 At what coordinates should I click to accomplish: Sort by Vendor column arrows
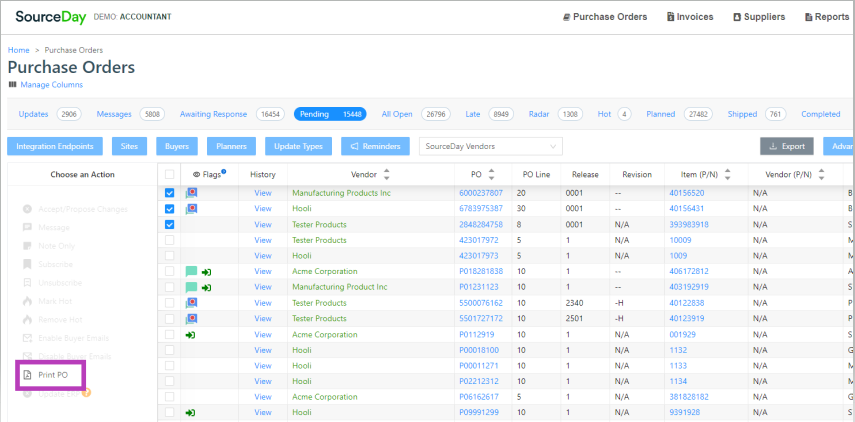pos(387,174)
